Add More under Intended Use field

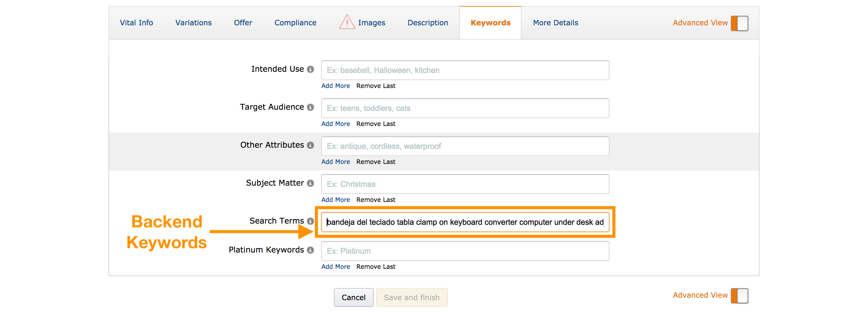pyautogui.click(x=335, y=86)
